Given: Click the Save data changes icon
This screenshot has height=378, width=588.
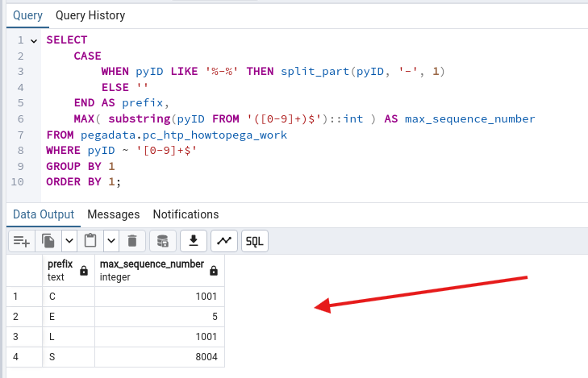Looking at the screenshot, I should (x=163, y=240).
